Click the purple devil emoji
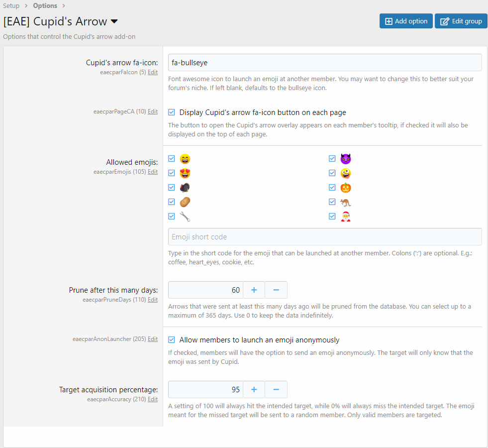 click(x=345, y=159)
